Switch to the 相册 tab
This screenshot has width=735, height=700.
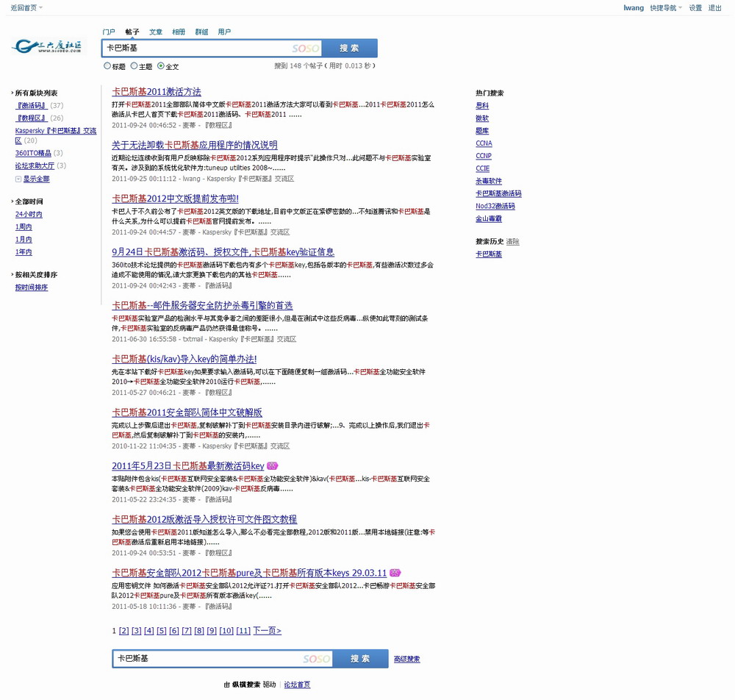pyautogui.click(x=179, y=32)
